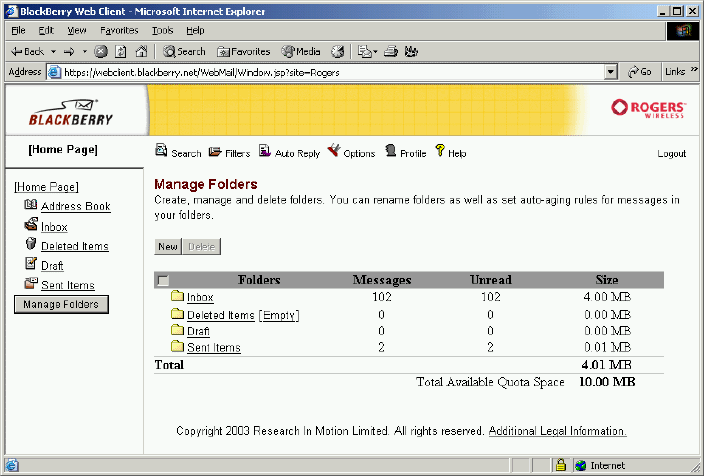This screenshot has width=704, height=476.
Task: Click the Deleted Items folder icon in table
Action: pos(178,313)
